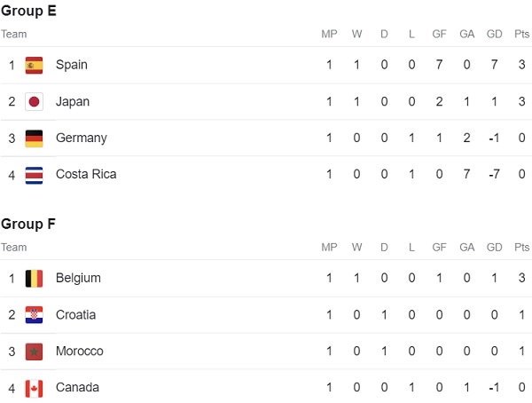Click the Spain flag icon

34,65
